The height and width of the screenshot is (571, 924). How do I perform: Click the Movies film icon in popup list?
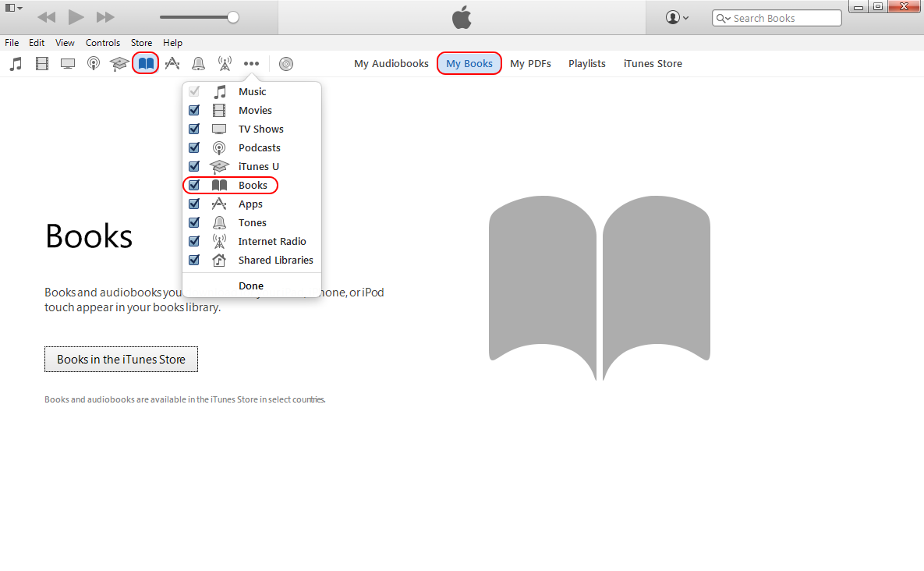point(219,110)
